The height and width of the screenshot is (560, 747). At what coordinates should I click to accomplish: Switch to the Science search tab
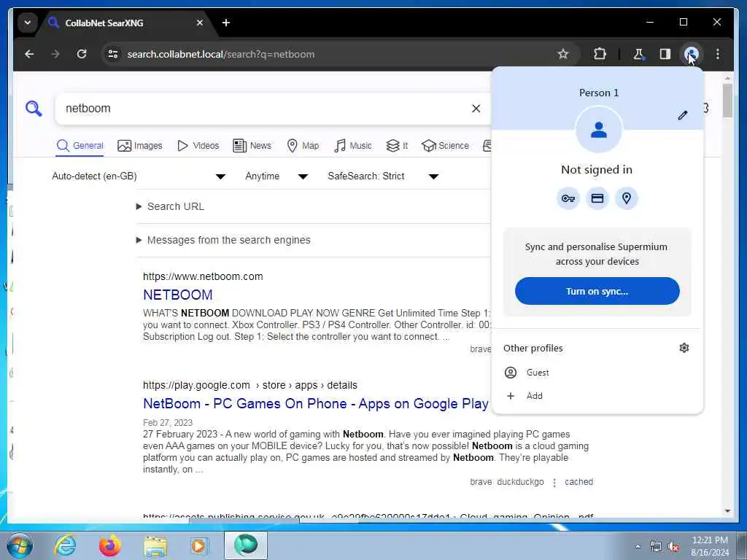[446, 146]
